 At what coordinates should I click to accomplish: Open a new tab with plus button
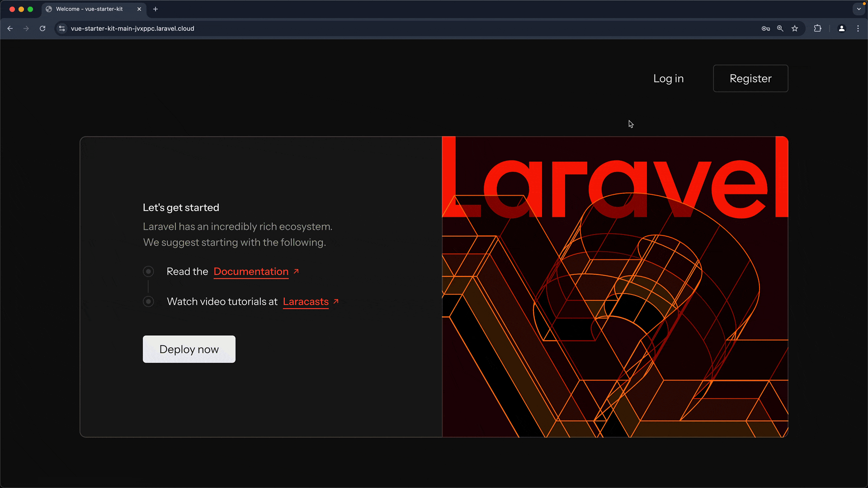coord(156,9)
